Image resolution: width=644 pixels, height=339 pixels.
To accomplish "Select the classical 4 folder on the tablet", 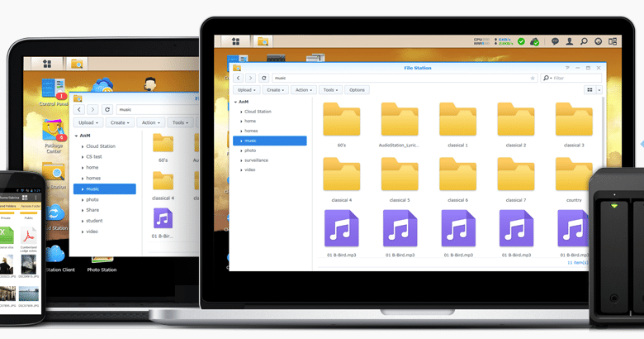I will pos(163,186).
